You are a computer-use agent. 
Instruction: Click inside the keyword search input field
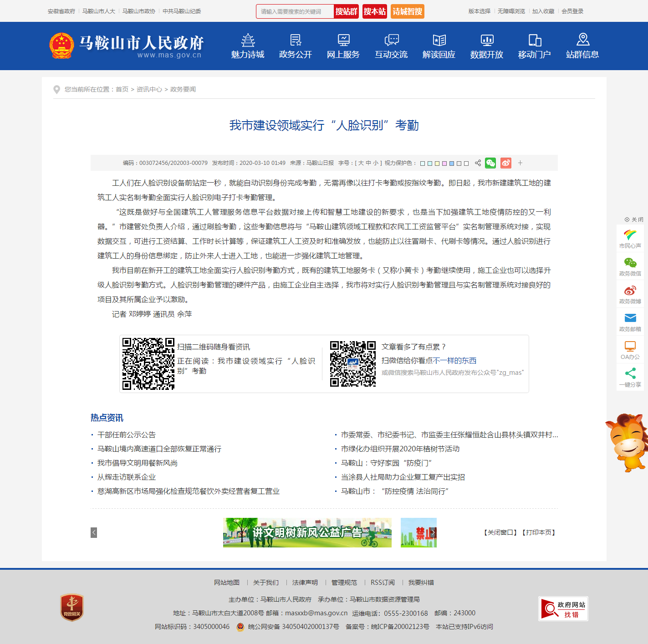tap(295, 11)
